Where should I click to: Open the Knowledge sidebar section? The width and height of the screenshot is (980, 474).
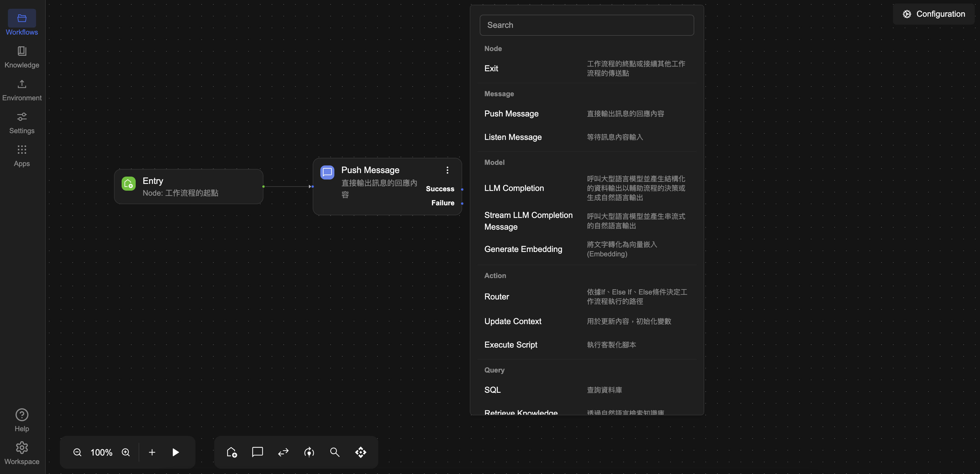[x=22, y=57]
